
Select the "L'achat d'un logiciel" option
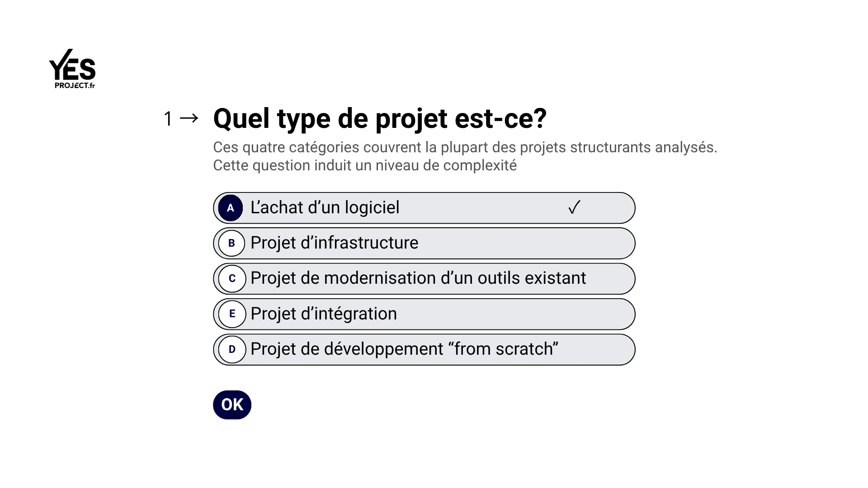pos(325,208)
